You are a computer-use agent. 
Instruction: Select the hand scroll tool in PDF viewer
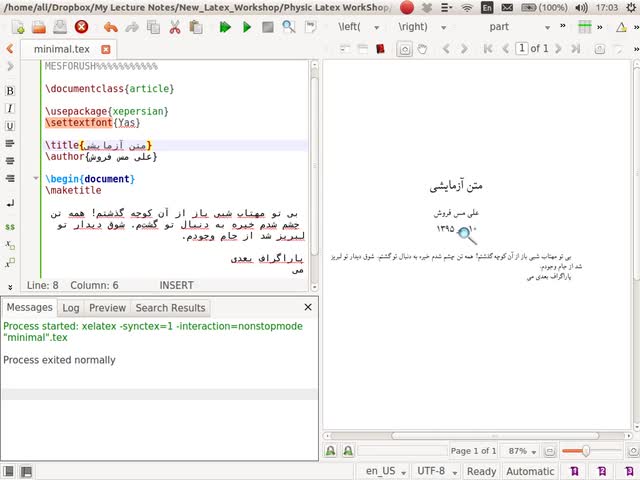click(x=422, y=49)
